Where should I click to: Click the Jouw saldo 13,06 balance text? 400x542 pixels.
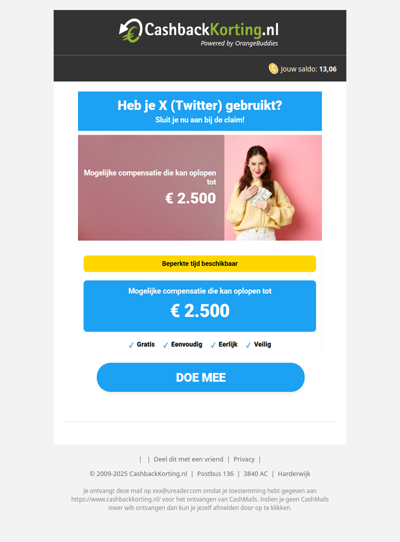pyautogui.click(x=308, y=69)
